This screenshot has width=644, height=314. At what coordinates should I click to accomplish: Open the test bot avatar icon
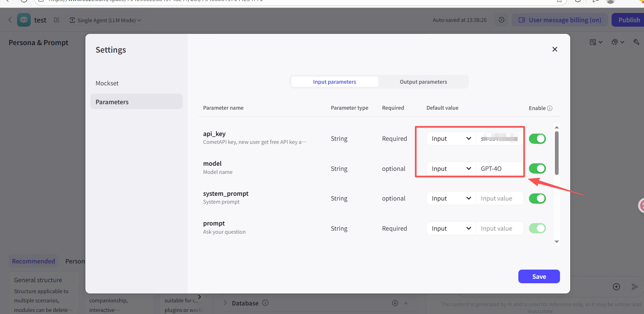click(x=24, y=20)
